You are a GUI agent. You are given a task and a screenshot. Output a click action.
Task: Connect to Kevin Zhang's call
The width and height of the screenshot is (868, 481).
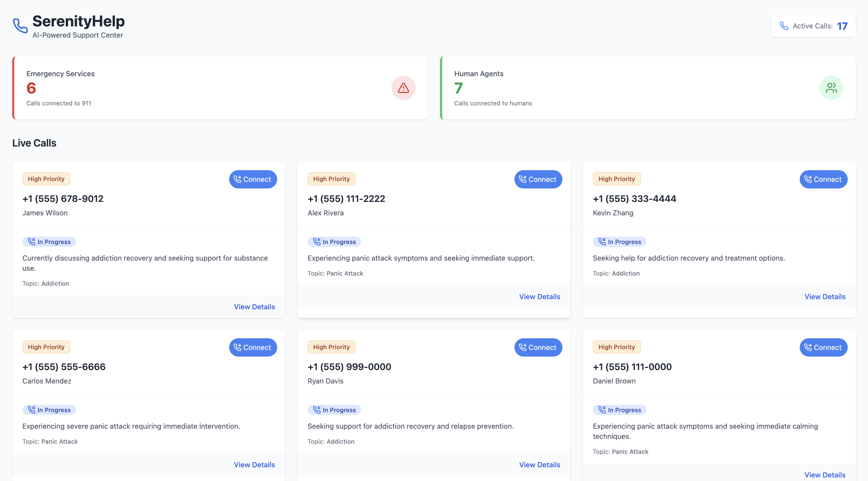(823, 179)
